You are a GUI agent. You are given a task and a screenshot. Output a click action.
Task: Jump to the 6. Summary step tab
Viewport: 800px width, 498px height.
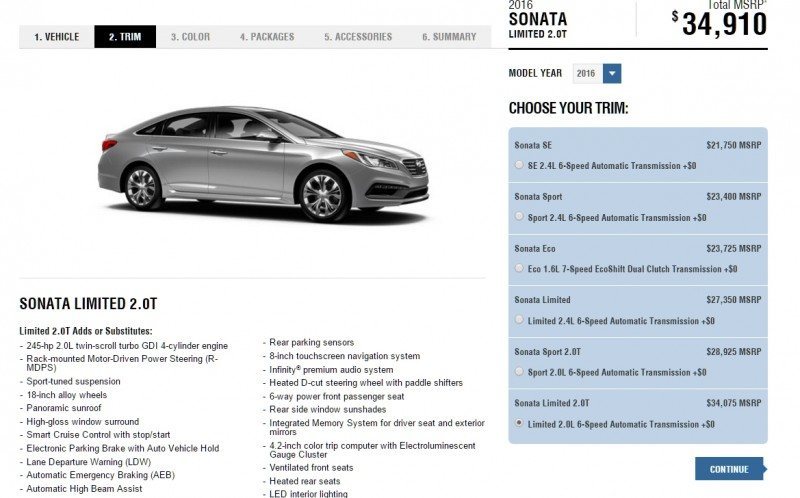(x=449, y=37)
